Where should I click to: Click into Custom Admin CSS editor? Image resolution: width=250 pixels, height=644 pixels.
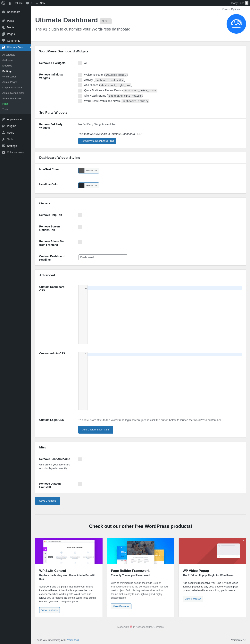tap(160, 381)
